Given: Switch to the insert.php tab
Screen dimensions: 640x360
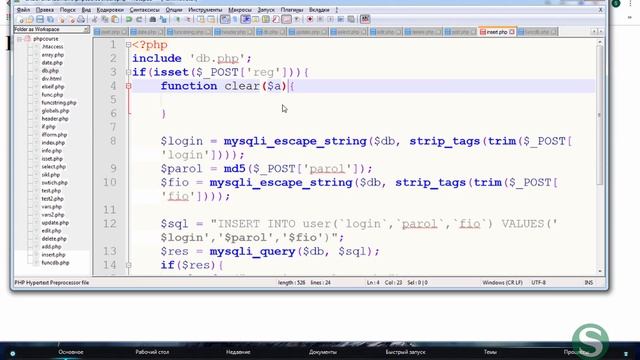Looking at the screenshot, I should pyautogui.click(x=496, y=31).
